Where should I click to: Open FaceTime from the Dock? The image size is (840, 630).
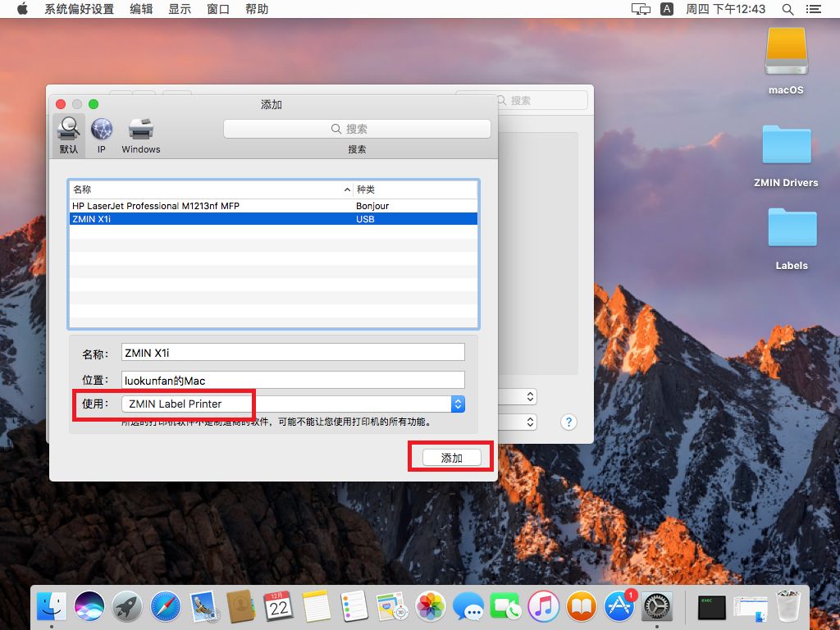click(505, 607)
